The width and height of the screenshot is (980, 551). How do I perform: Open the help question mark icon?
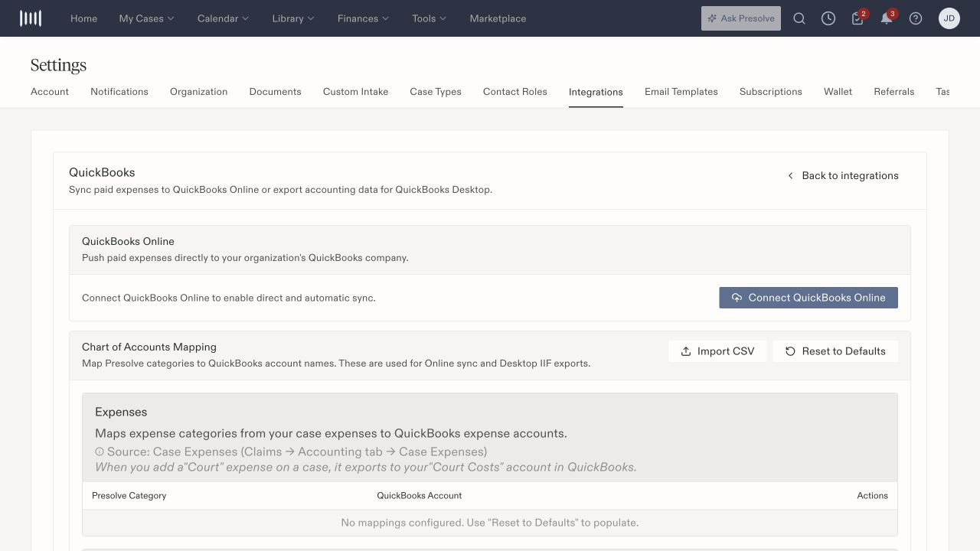pos(916,18)
